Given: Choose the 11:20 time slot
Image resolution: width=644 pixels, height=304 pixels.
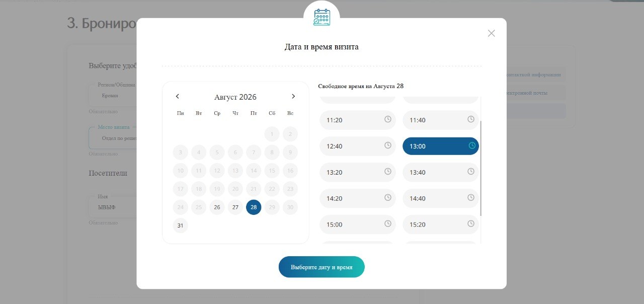Looking at the screenshot, I should (x=358, y=120).
